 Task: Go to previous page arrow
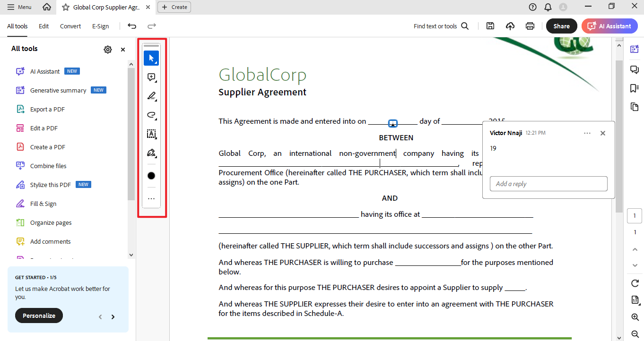(635, 249)
